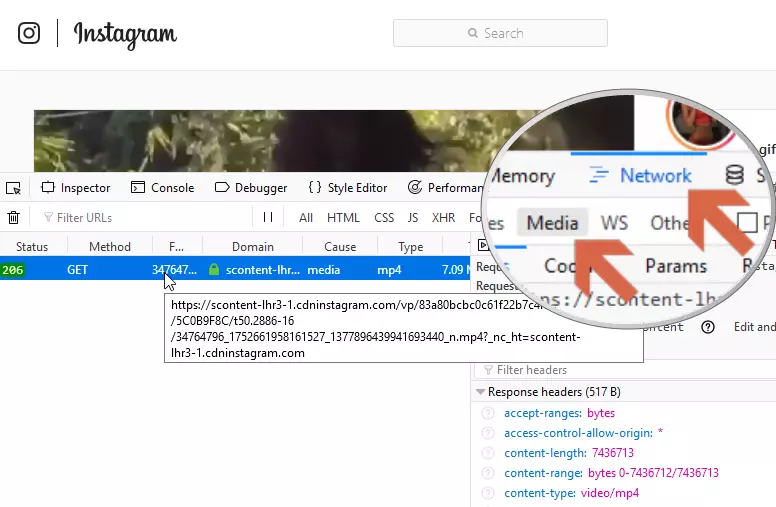Click the Instagram camera logo icon

[x=30, y=33]
